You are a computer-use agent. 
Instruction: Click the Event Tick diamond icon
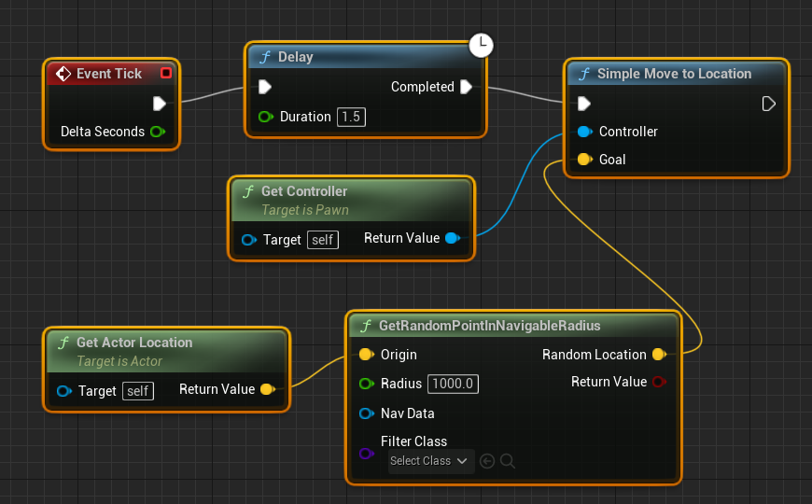point(63,74)
